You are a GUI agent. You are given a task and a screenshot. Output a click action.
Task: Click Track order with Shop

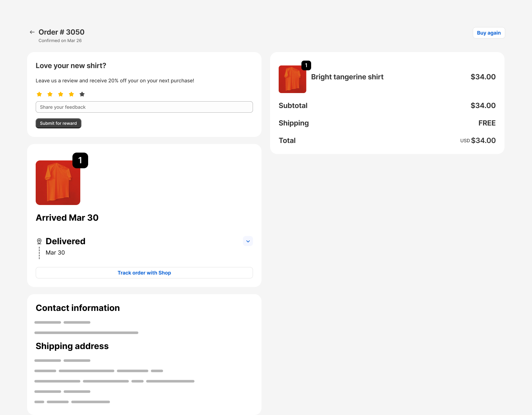[144, 273]
